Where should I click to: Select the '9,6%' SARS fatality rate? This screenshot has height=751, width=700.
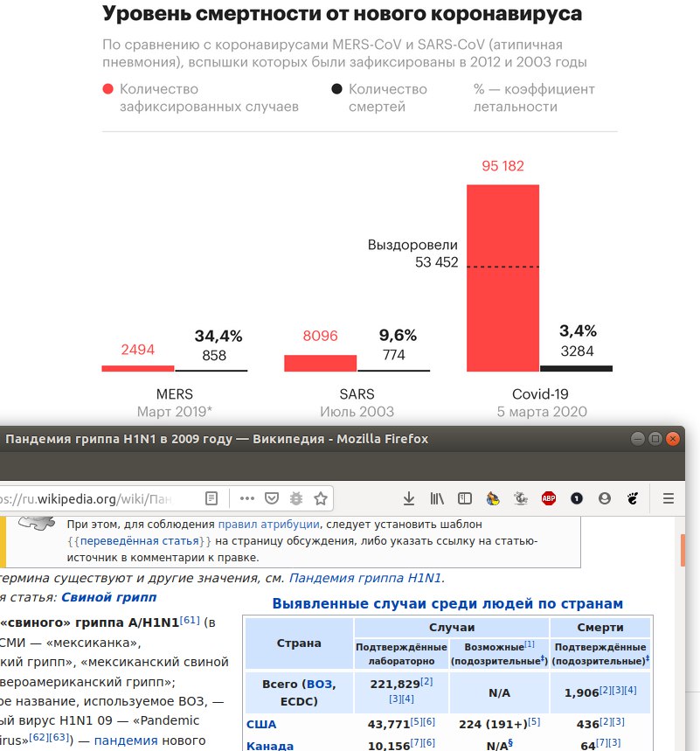[x=398, y=335]
